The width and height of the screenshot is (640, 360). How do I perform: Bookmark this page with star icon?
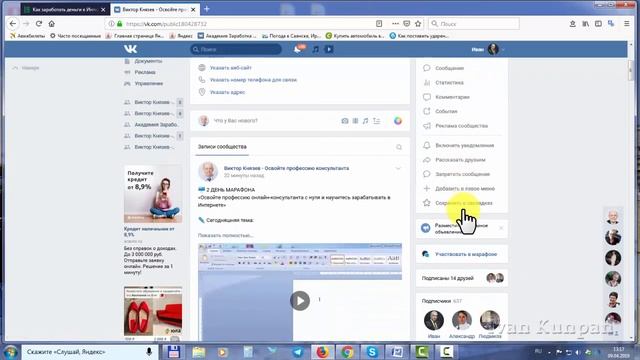tap(418, 24)
